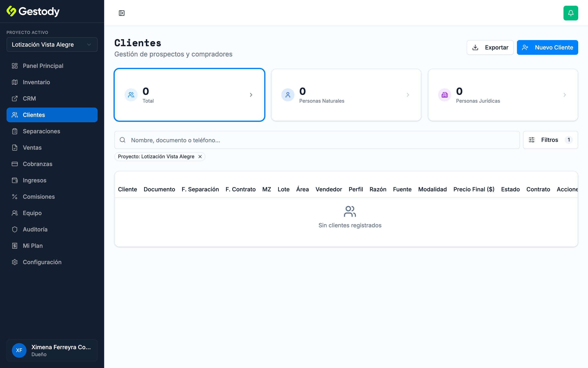
Task: Filter by Personas Naturales card
Action: click(346, 95)
